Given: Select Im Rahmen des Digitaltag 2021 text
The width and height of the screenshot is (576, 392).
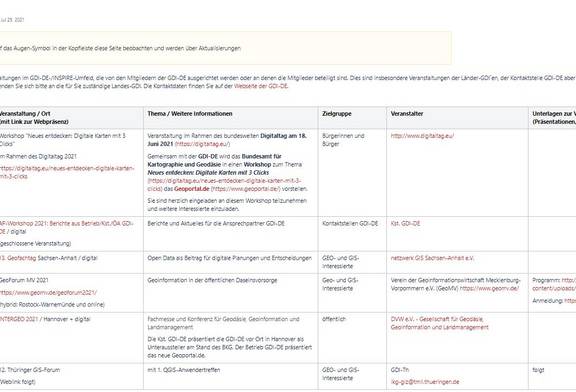Looking at the screenshot, I should coord(38,157).
